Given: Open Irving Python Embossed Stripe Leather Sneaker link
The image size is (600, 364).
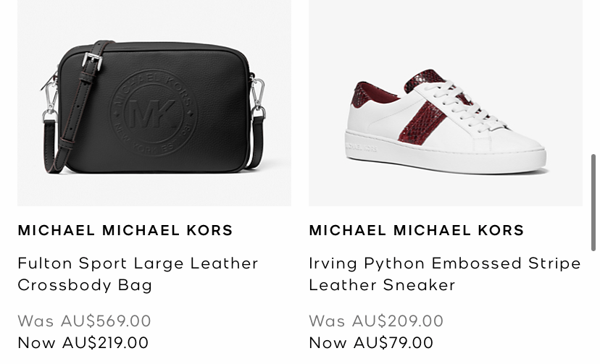Looking at the screenshot, I should coord(445,274).
